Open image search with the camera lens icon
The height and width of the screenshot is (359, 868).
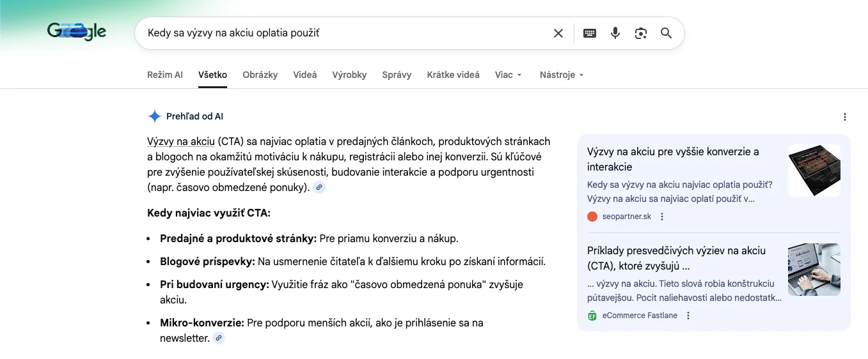641,33
